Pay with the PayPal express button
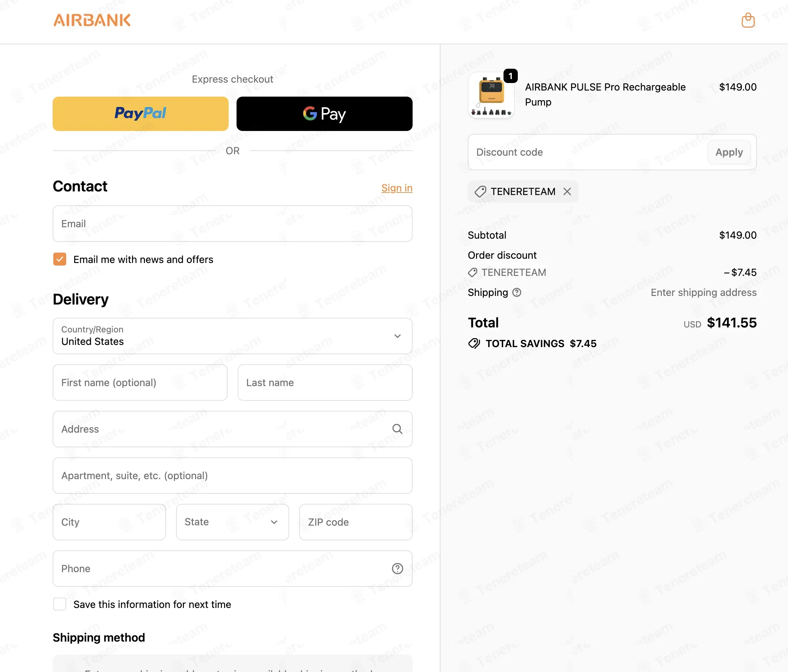788x672 pixels. coord(140,114)
